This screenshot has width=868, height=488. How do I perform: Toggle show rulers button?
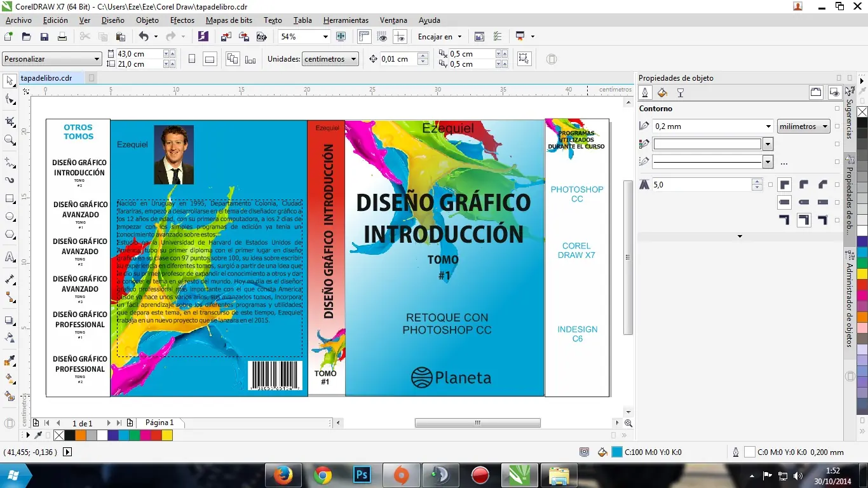[x=364, y=37]
